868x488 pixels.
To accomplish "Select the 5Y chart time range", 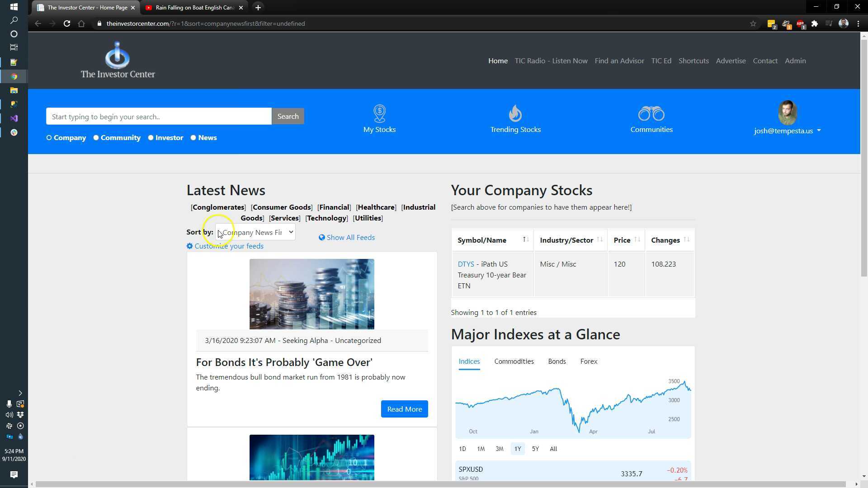I will click(535, 449).
